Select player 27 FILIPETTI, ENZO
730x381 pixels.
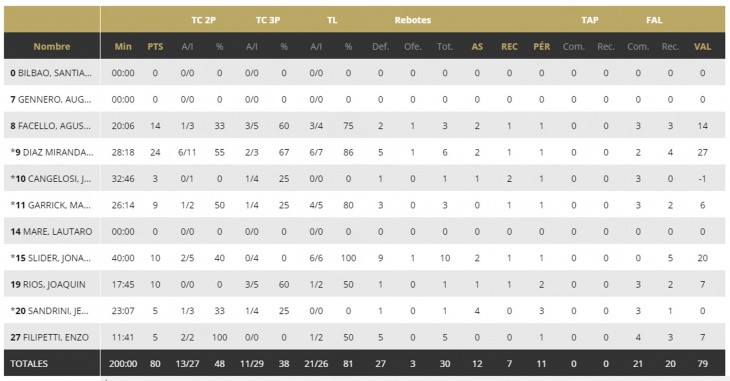pyautogui.click(x=49, y=337)
